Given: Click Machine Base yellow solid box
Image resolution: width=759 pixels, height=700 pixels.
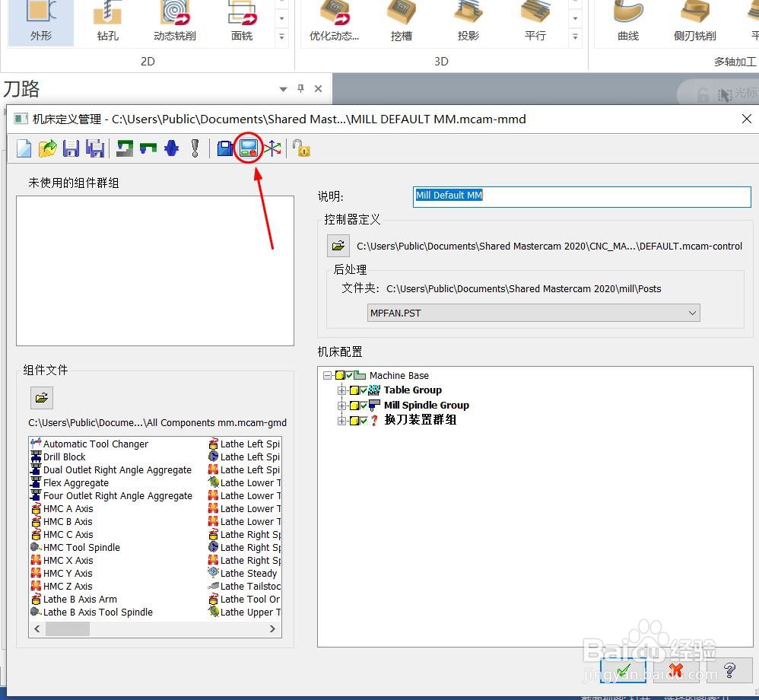Looking at the screenshot, I should (340, 375).
